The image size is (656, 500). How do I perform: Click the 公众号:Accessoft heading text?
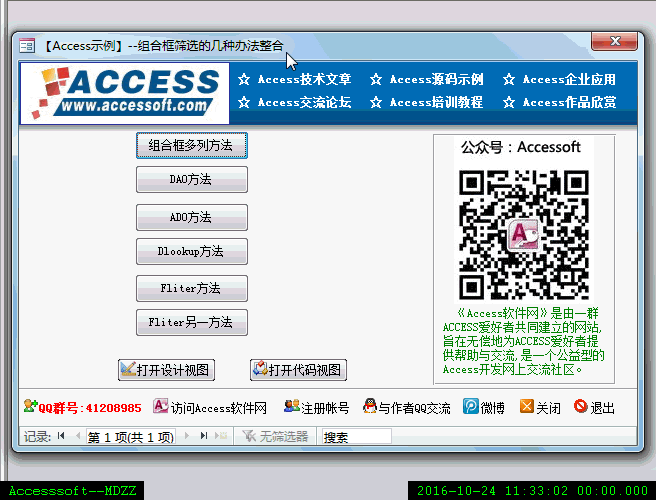[x=521, y=147]
